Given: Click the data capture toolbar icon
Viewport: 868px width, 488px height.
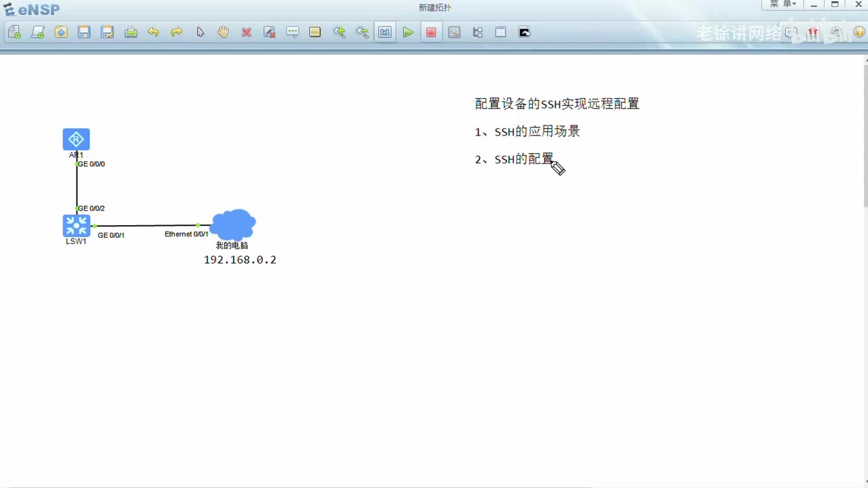Looking at the screenshot, I should (454, 32).
